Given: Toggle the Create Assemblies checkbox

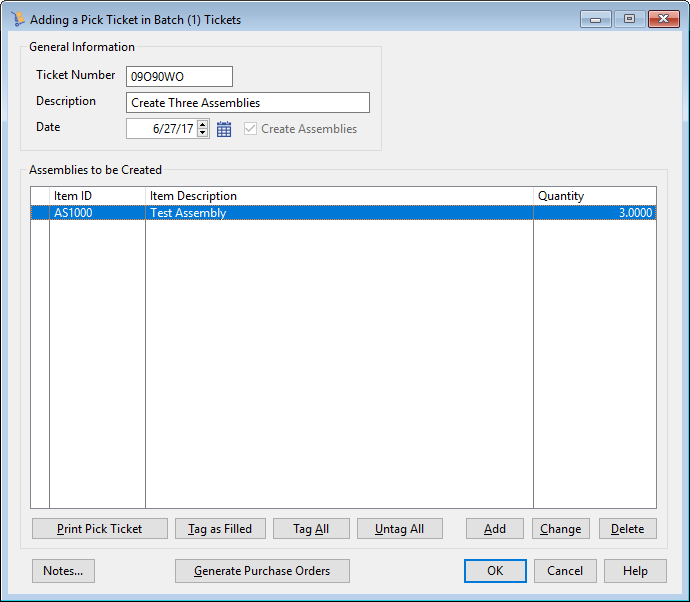Looking at the screenshot, I should tap(249, 129).
